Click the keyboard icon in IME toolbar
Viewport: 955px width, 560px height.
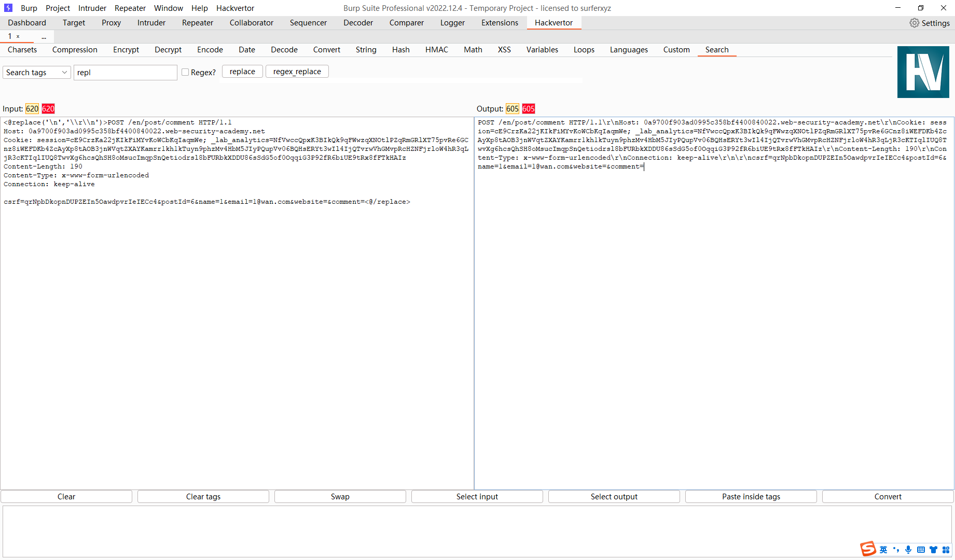921,550
